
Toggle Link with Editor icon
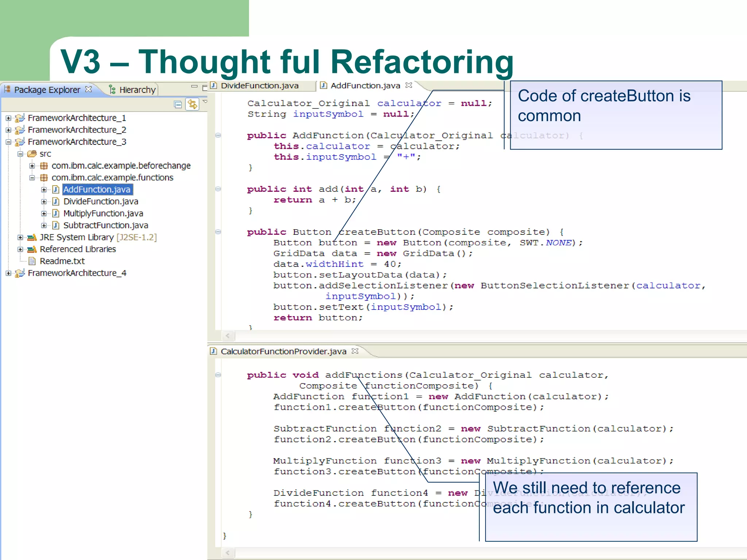tap(192, 105)
